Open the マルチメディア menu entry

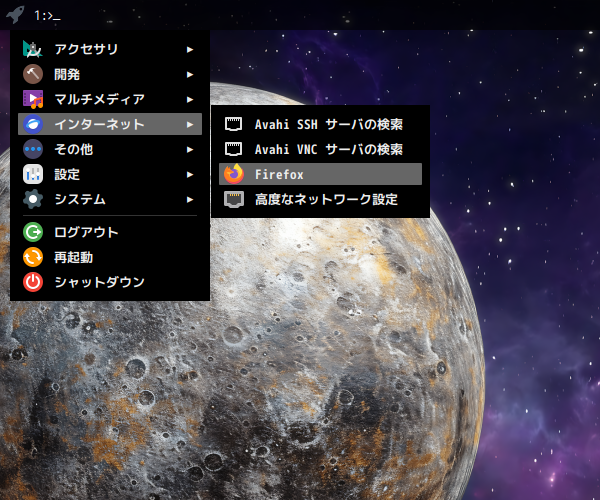[110, 99]
